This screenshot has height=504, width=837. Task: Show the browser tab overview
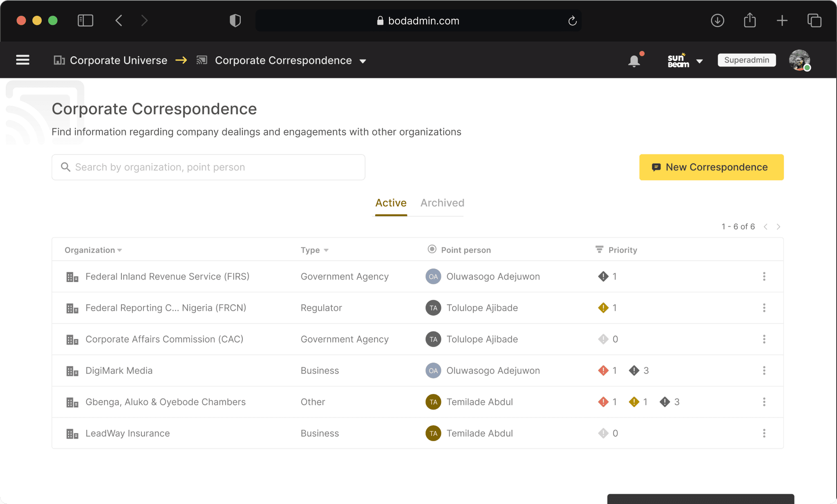(x=814, y=20)
